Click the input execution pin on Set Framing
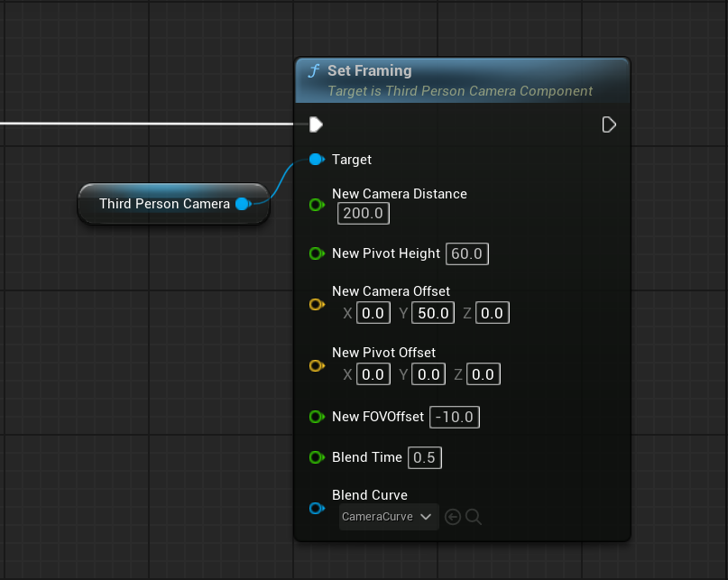The height and width of the screenshot is (580, 728). click(316, 124)
